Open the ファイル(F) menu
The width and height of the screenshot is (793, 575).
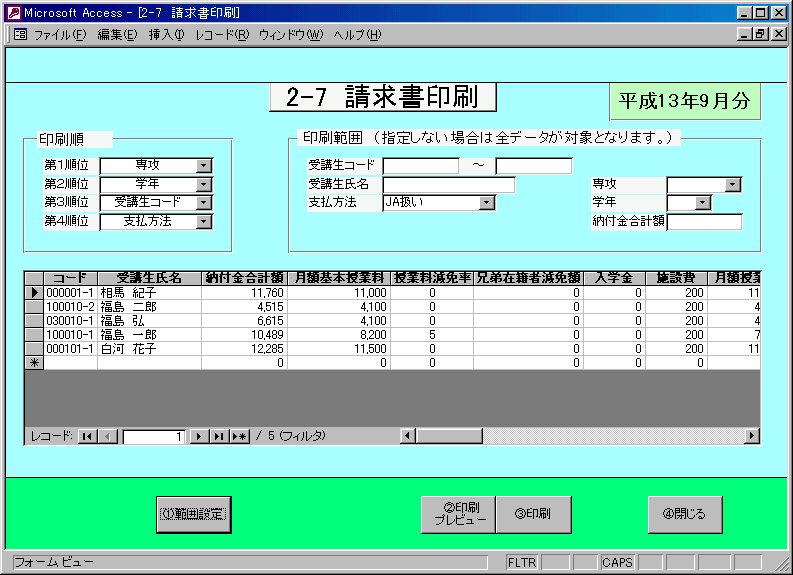pos(60,35)
